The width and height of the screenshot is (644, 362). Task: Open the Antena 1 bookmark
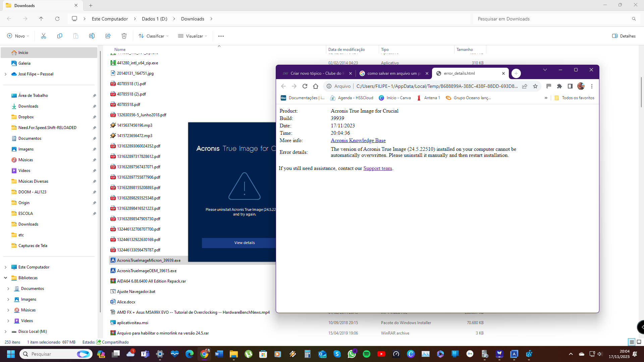pos(428,98)
